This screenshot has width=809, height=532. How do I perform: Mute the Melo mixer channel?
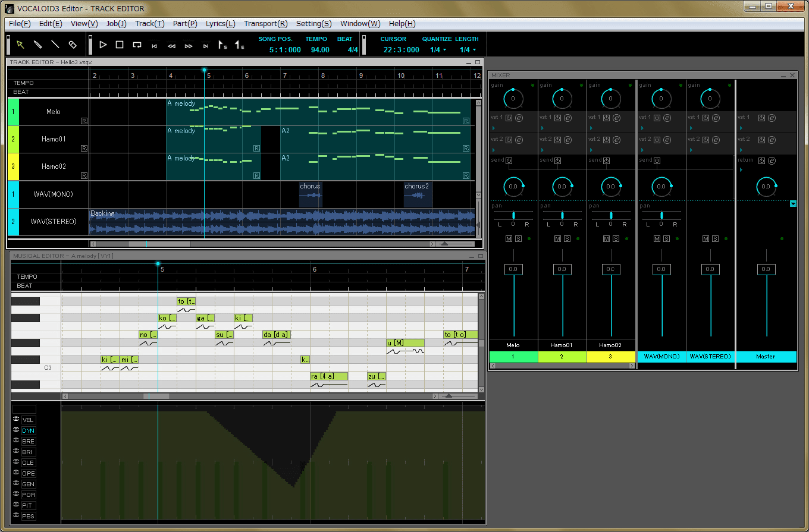click(509, 239)
